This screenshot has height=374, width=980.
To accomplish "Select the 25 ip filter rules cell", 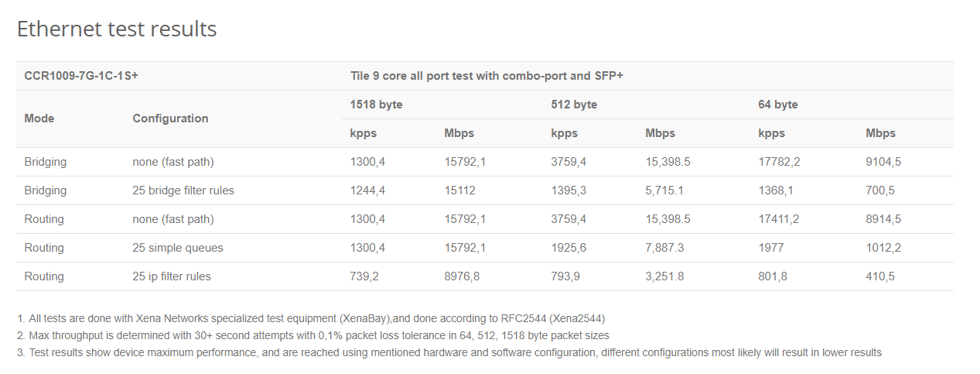I will click(x=172, y=276).
